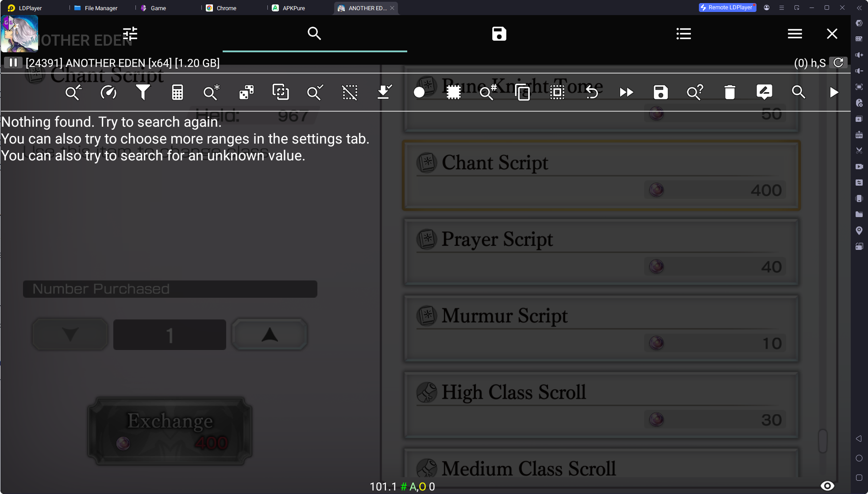The image size is (868, 494).
Task: Click the fast forward double-arrow icon
Action: (x=626, y=92)
